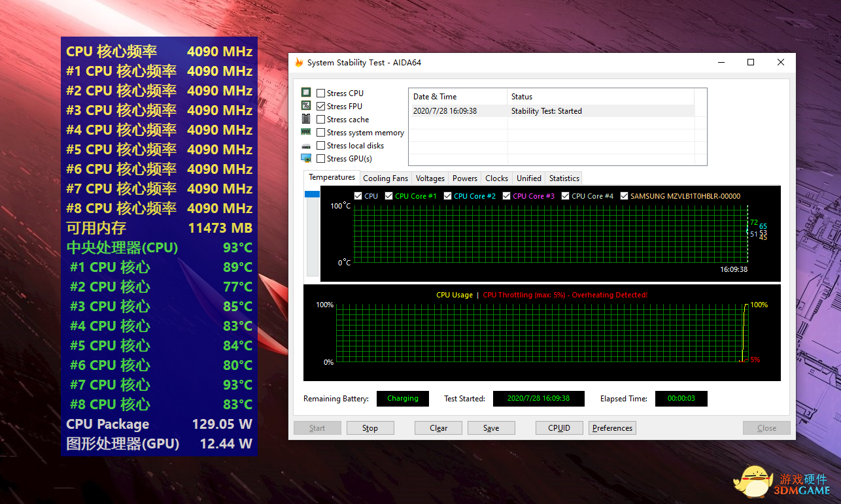The image size is (841, 504).
Task: Click the CPU Package 129.05 W reading
Action: click(159, 424)
